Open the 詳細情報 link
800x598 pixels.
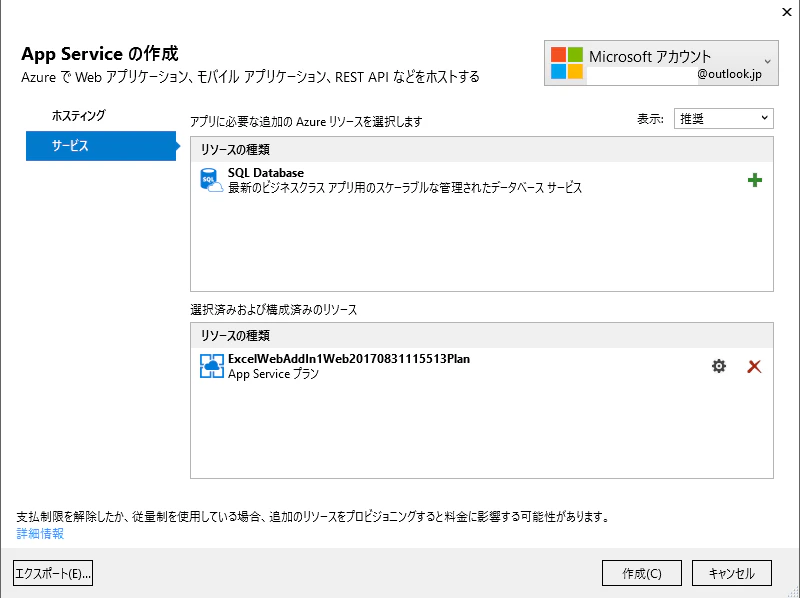[40, 534]
